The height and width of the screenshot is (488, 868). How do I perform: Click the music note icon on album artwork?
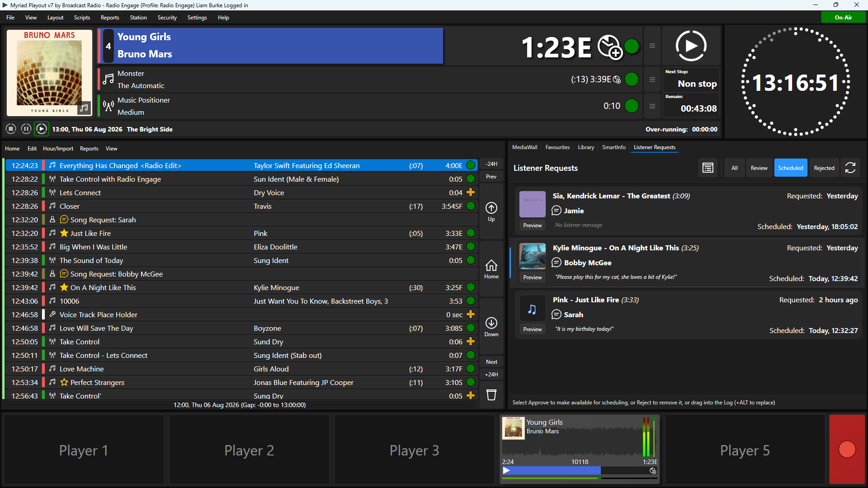point(84,108)
